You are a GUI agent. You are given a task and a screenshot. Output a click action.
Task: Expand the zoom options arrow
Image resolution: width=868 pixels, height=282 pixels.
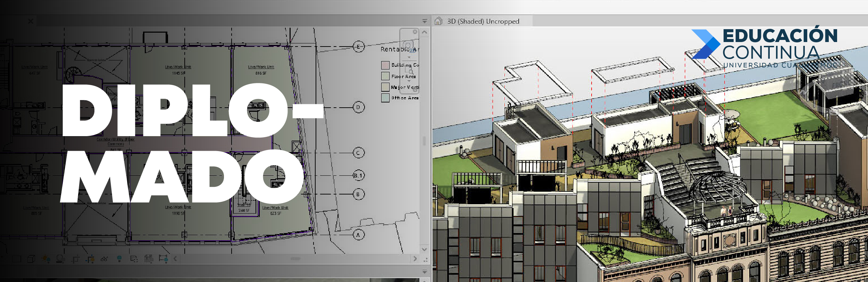click(x=409, y=81)
